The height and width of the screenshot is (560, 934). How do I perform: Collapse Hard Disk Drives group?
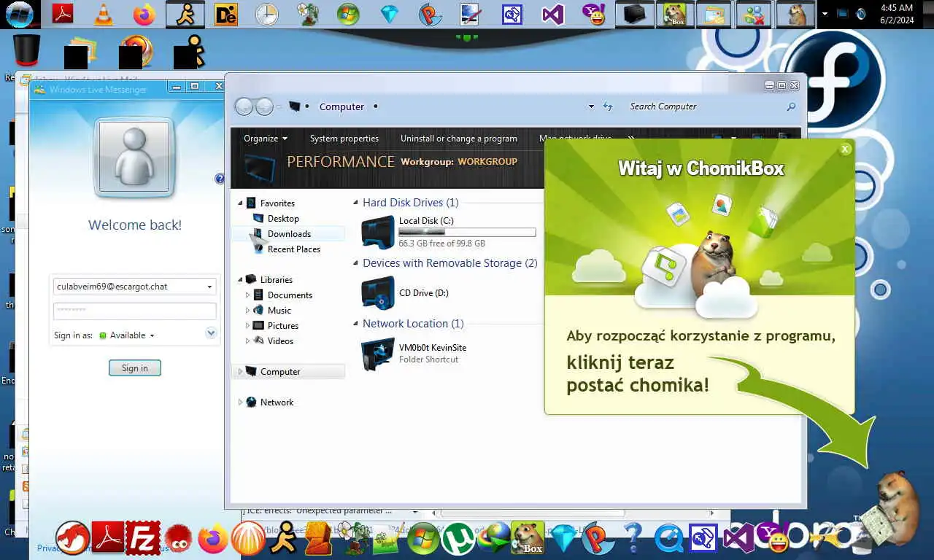[355, 203]
